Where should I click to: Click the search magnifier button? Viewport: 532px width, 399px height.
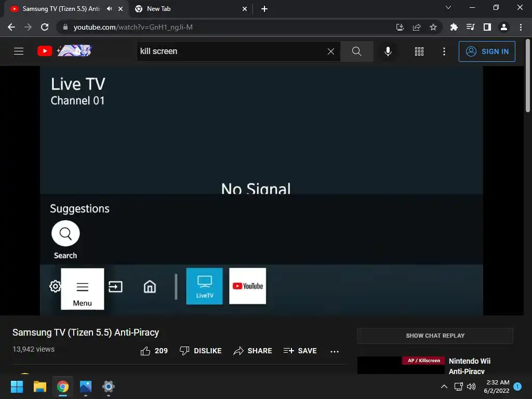coord(356,51)
